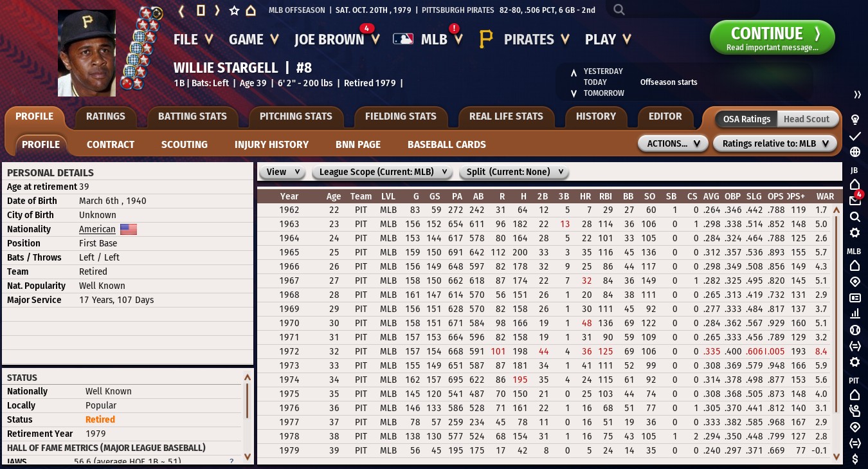868x469 pixels.
Task: Click the magnifier icon in the sidebar JB section
Action: 855,217
